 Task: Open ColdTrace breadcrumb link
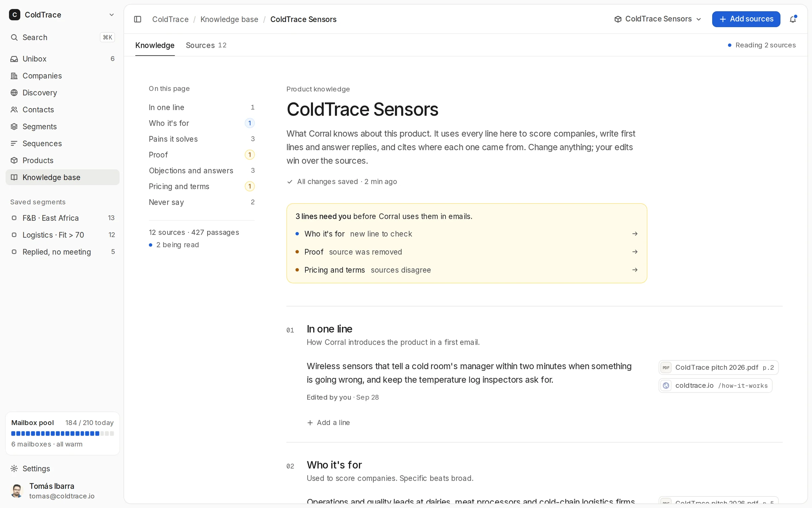[171, 19]
